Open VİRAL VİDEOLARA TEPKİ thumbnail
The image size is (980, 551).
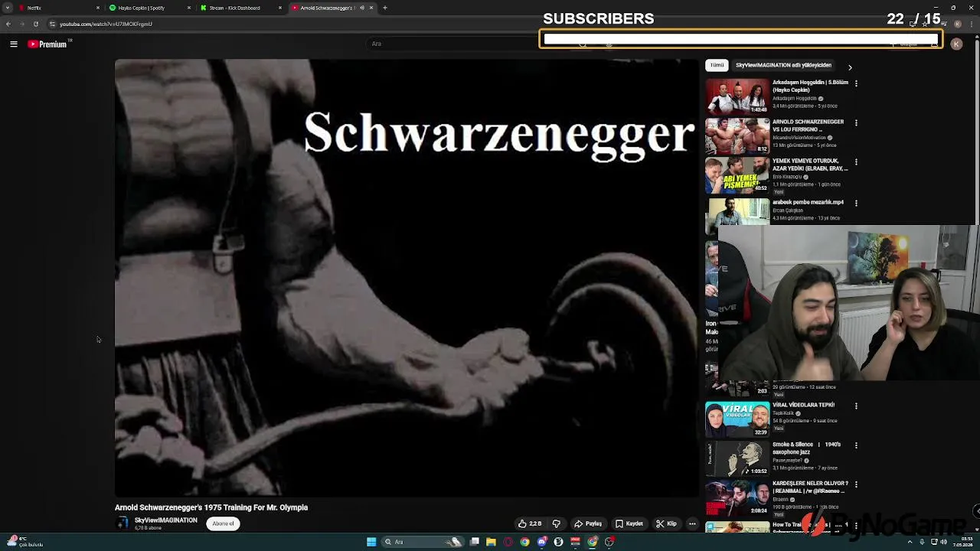point(737,419)
